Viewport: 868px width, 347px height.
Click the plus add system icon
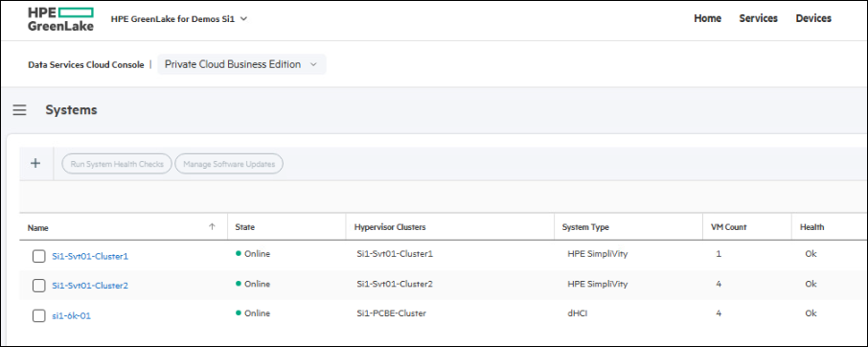point(35,163)
